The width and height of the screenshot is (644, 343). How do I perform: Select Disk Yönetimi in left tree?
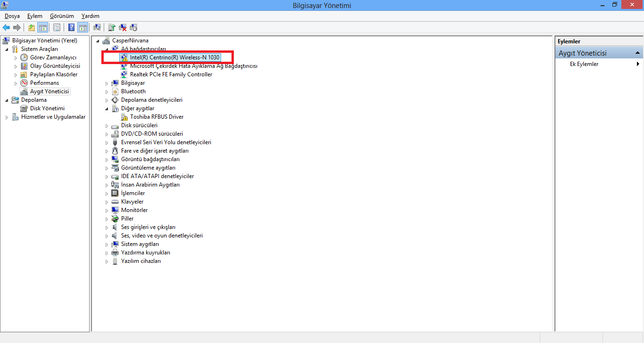47,108
